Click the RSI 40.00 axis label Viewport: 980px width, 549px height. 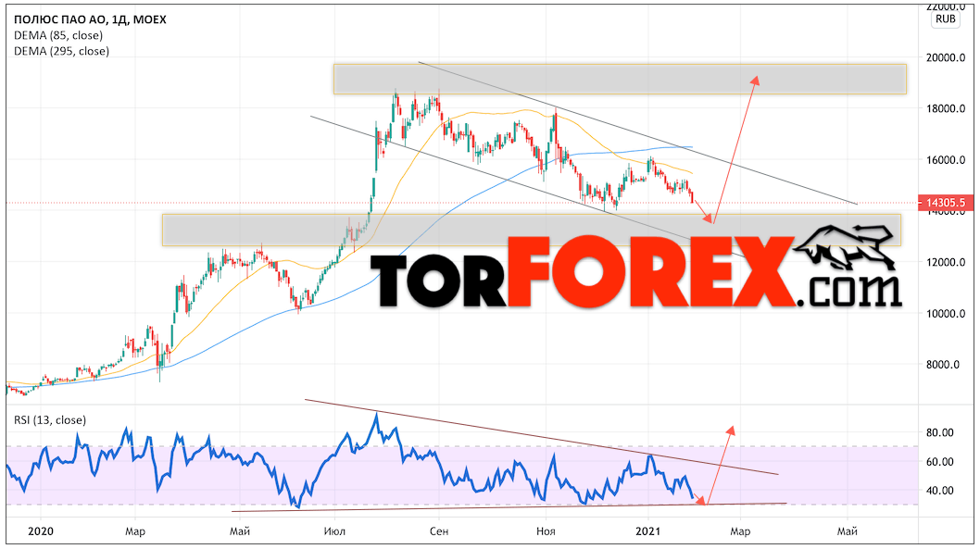pyautogui.click(x=939, y=491)
